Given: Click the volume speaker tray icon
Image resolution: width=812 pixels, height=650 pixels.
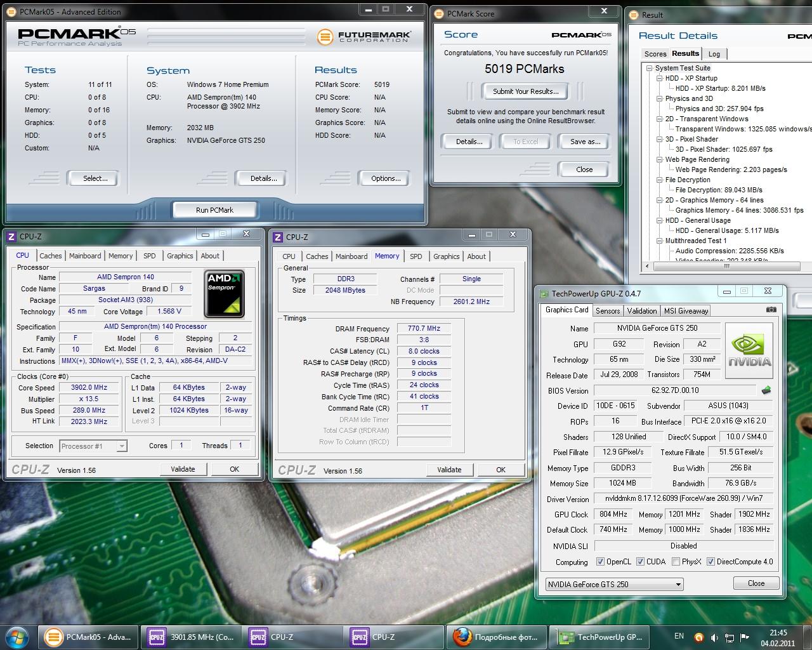Looking at the screenshot, I should pyautogui.click(x=714, y=637).
